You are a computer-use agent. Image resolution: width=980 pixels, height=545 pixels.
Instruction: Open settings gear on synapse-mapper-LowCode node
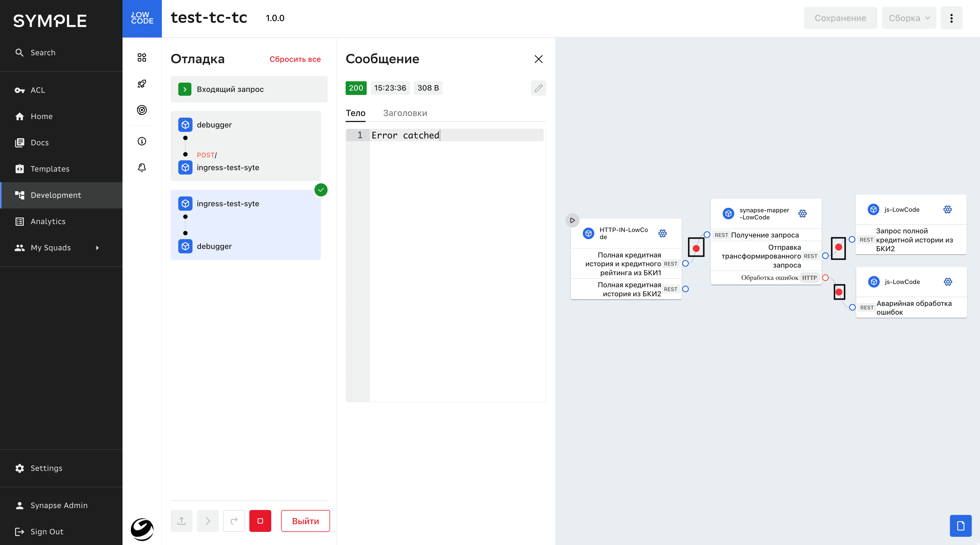click(x=802, y=213)
